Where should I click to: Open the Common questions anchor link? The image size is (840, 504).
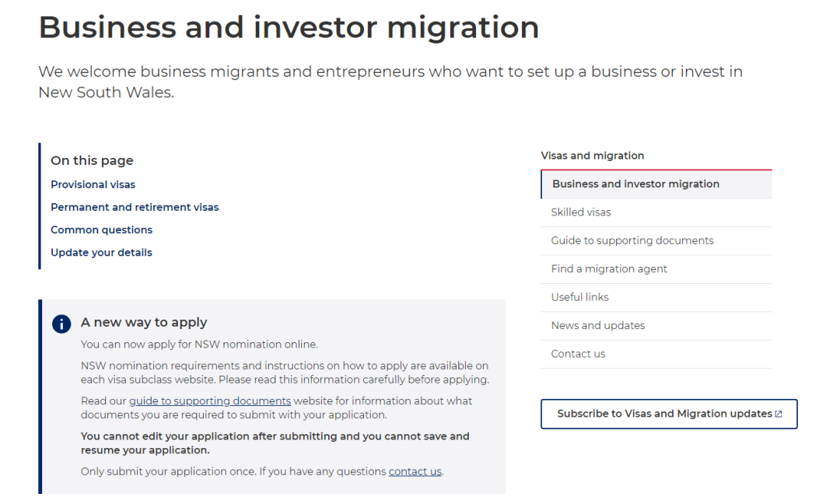coord(101,229)
